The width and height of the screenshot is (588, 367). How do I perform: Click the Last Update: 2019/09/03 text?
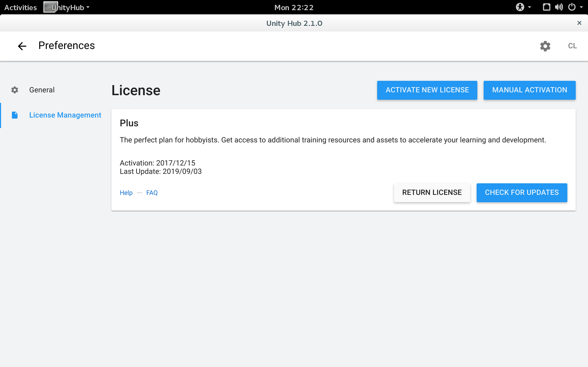click(x=161, y=171)
